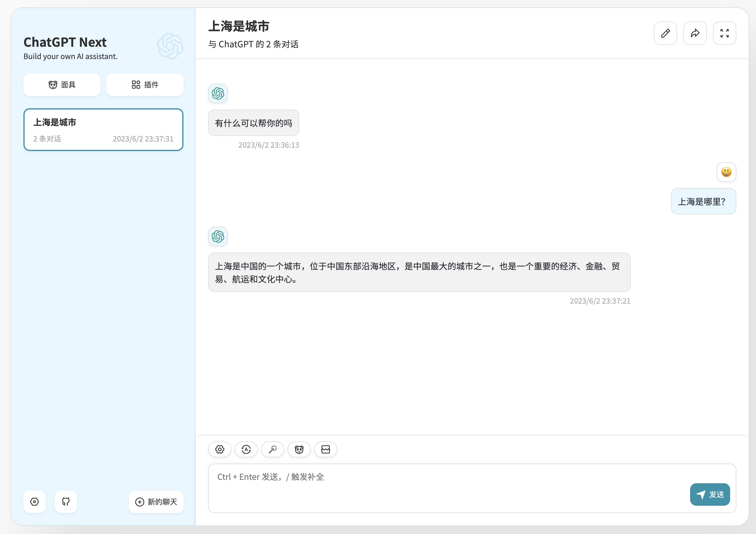Open the 插件 plugins page
Viewport: 756px width, 534px height.
point(145,85)
